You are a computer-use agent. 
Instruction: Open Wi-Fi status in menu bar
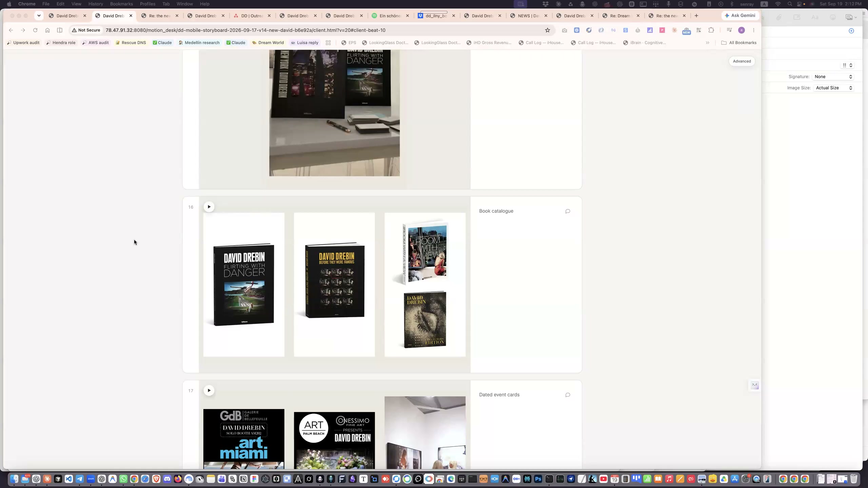pyautogui.click(x=778, y=4)
